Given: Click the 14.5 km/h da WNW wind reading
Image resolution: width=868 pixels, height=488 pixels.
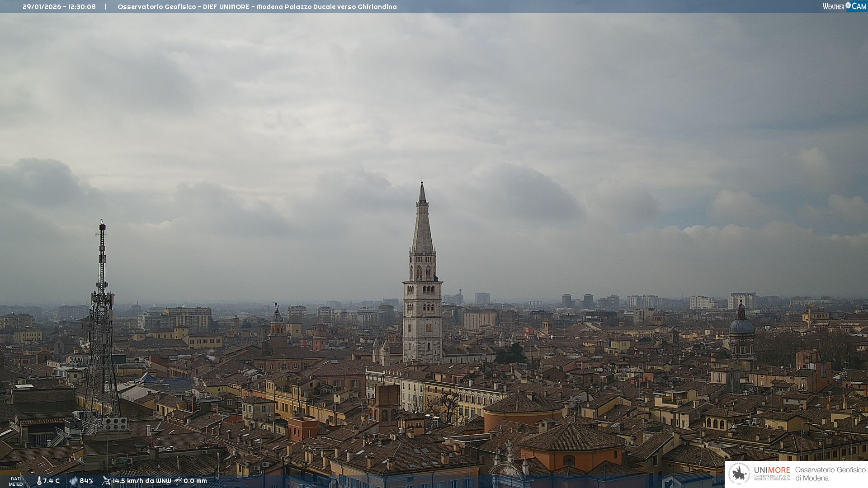Looking at the screenshot, I should pos(142,481).
